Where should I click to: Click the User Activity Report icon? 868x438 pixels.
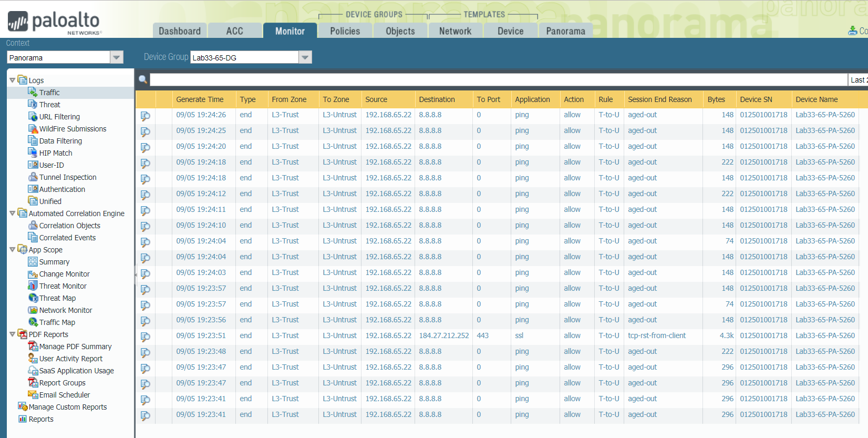[33, 359]
